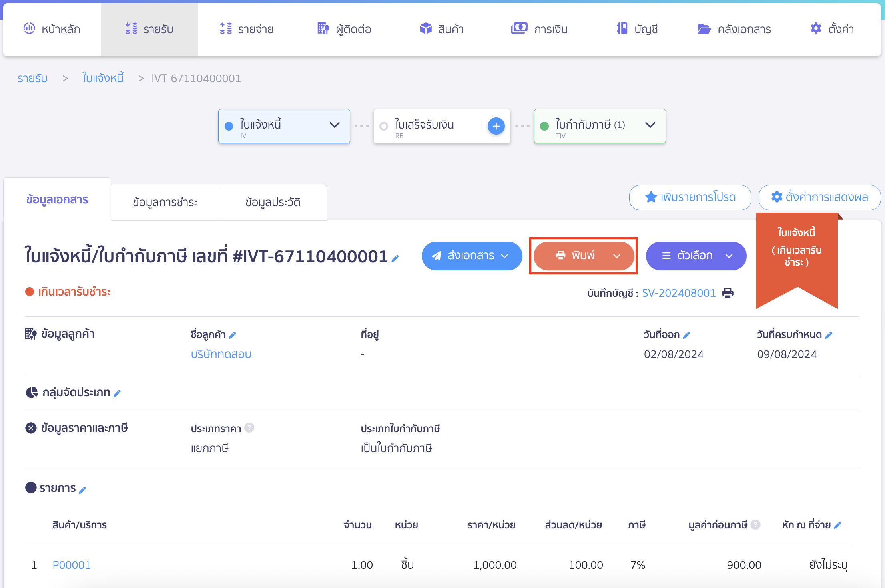Click the edit pencil beside วันที่ออก
Image resolution: width=885 pixels, height=588 pixels.
coord(686,335)
